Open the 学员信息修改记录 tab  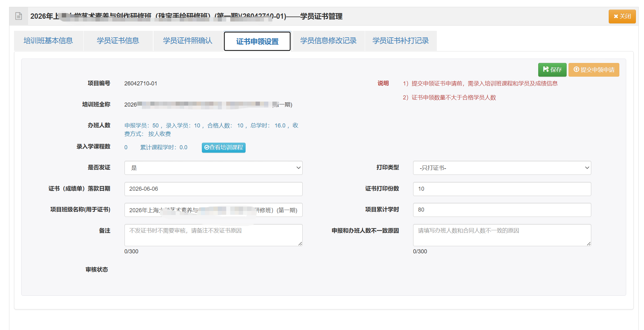point(328,41)
